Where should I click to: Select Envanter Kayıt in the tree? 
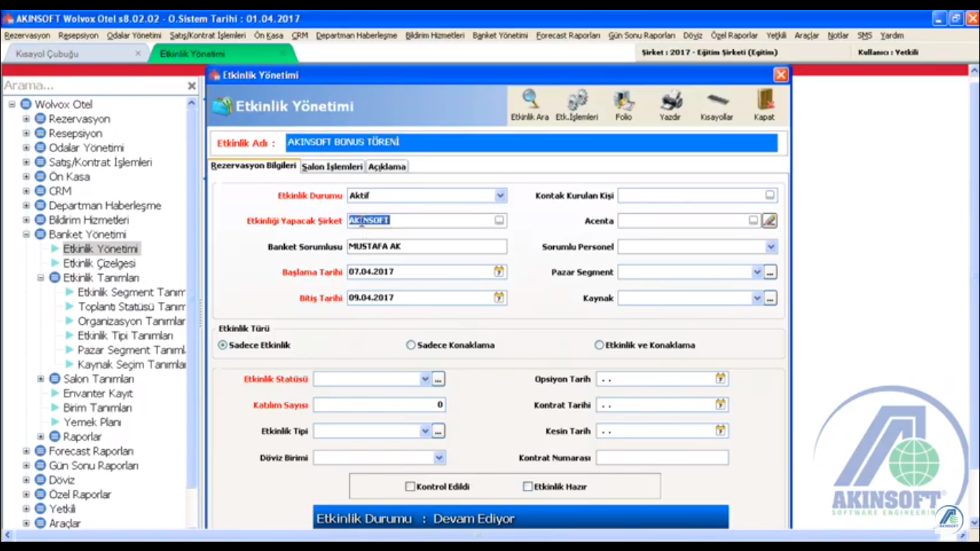click(x=98, y=393)
